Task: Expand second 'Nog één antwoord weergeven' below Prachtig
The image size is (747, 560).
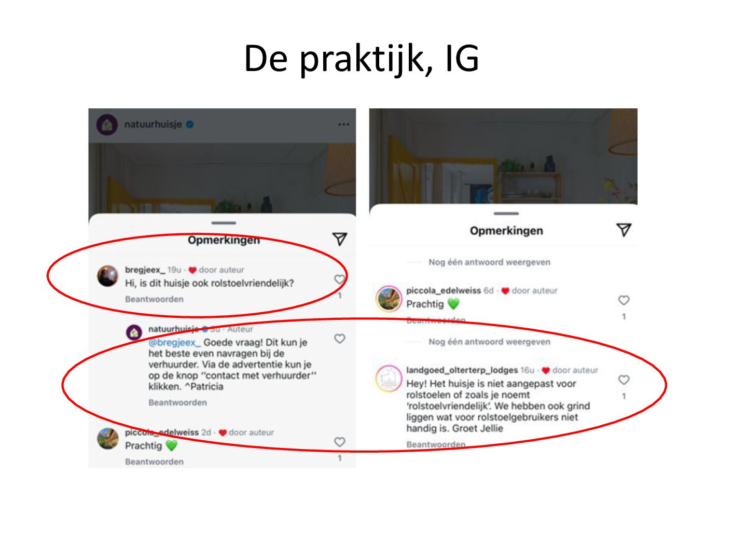Action: point(489,342)
